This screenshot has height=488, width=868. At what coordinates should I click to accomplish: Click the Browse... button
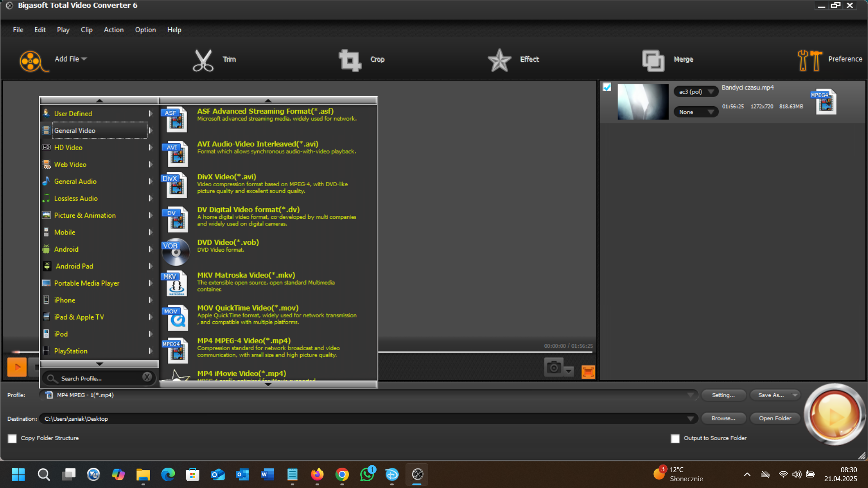723,418
